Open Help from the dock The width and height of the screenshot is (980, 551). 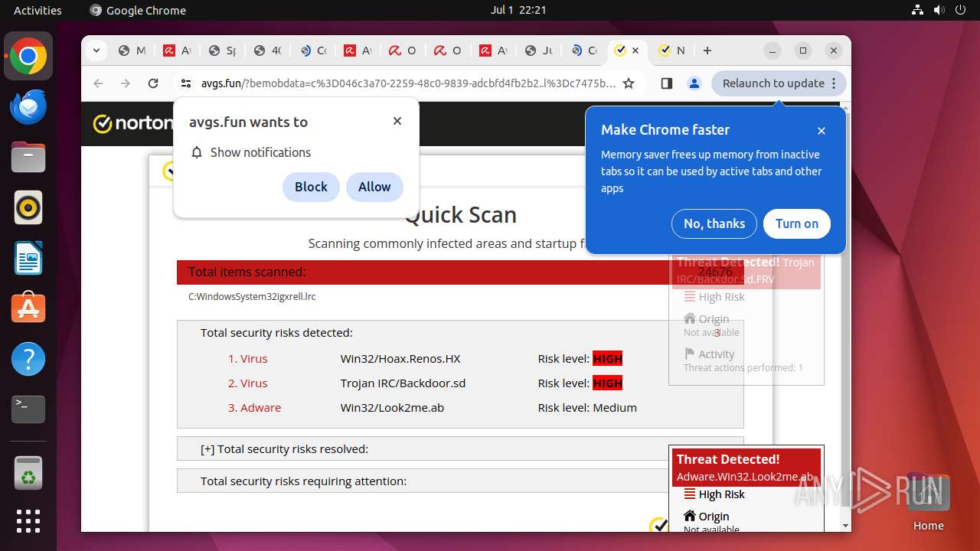click(x=28, y=359)
